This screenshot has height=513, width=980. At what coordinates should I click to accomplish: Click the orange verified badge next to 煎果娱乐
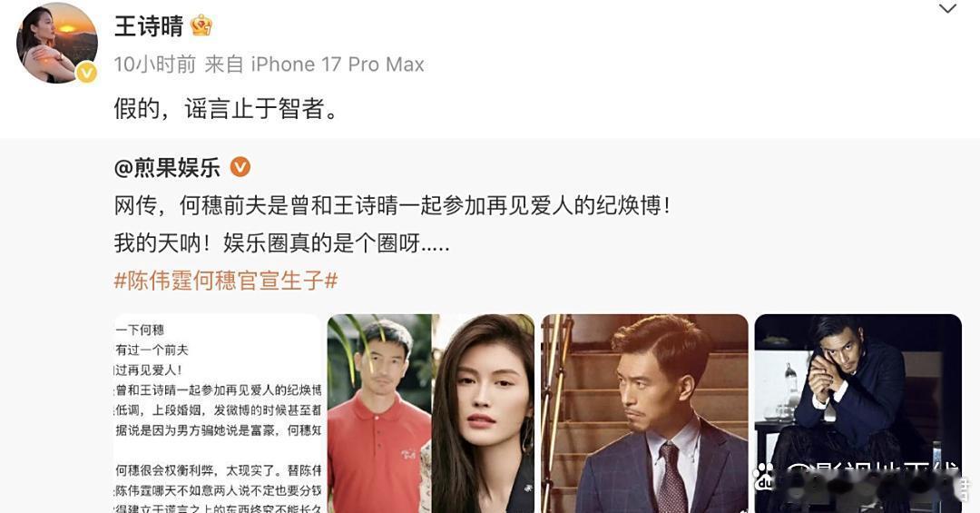tap(240, 167)
